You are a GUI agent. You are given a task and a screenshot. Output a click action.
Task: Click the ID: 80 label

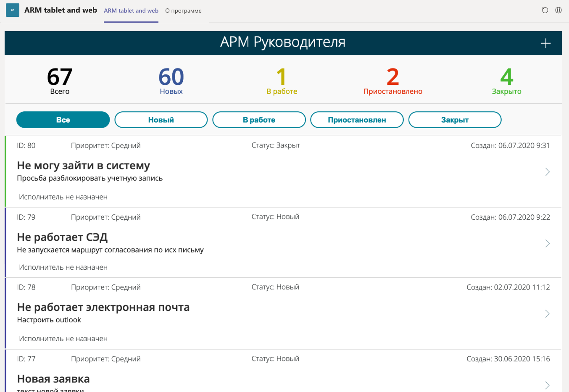coord(26,146)
